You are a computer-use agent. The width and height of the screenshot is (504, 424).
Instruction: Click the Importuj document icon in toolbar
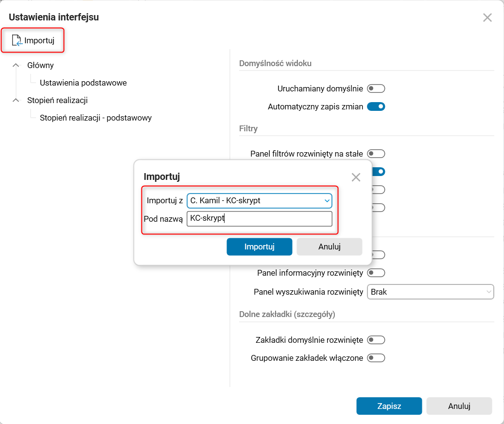click(17, 40)
